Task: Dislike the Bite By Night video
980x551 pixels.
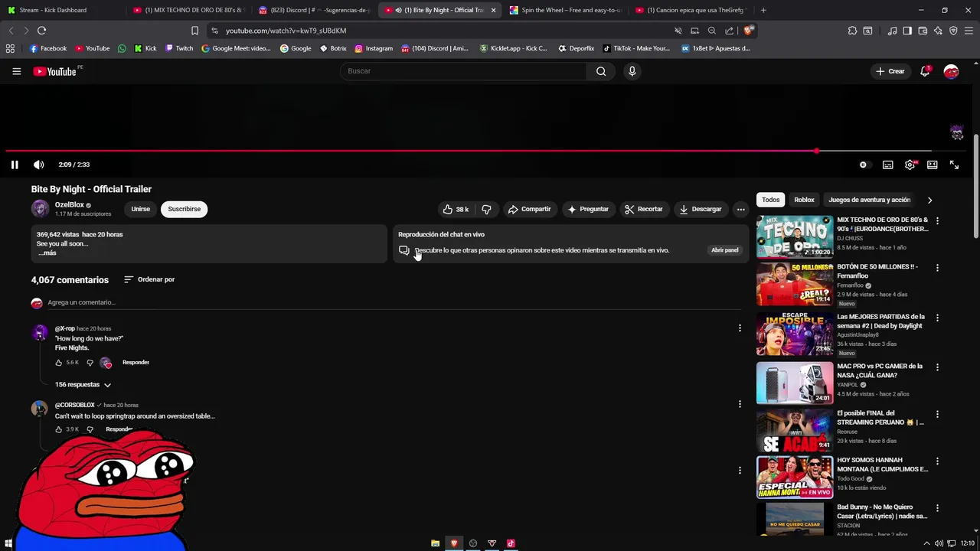Action: pos(486,209)
